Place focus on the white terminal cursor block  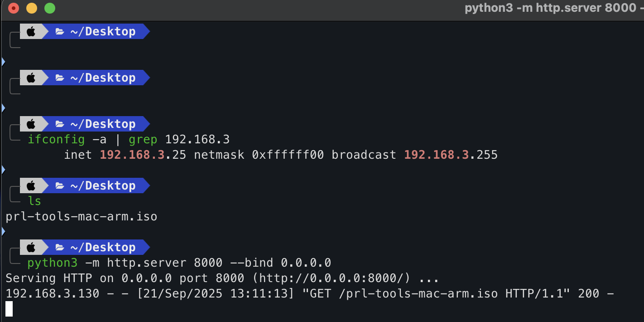click(x=9, y=309)
